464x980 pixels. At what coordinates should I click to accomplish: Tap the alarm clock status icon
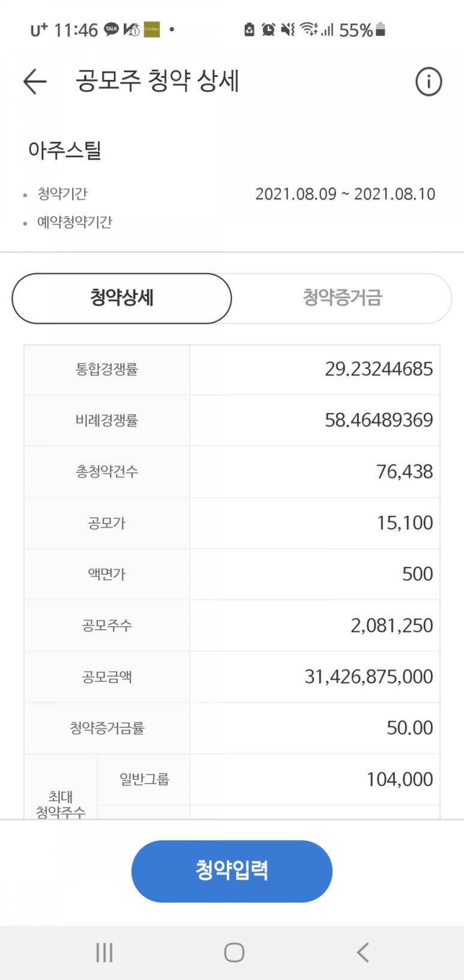[x=268, y=29]
